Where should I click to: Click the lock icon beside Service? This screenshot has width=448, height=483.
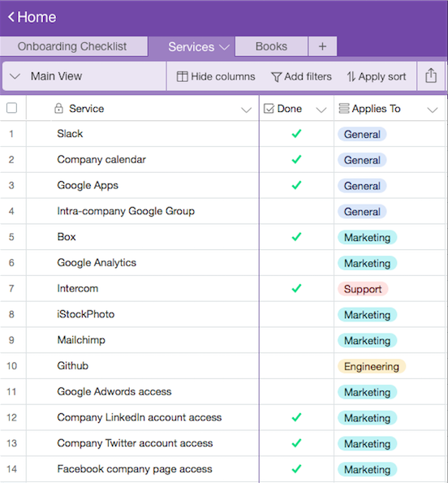(58, 108)
